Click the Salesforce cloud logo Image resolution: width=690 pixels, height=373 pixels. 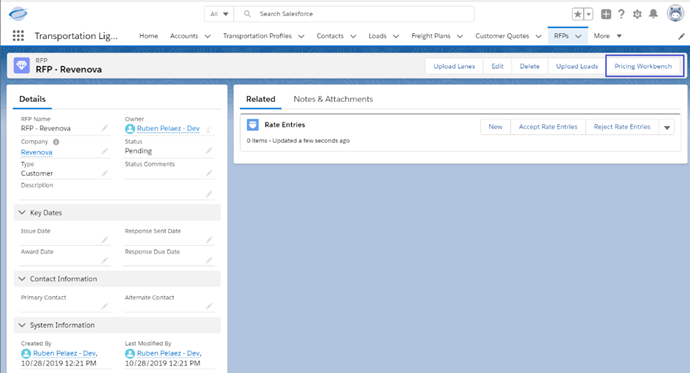[x=18, y=14]
